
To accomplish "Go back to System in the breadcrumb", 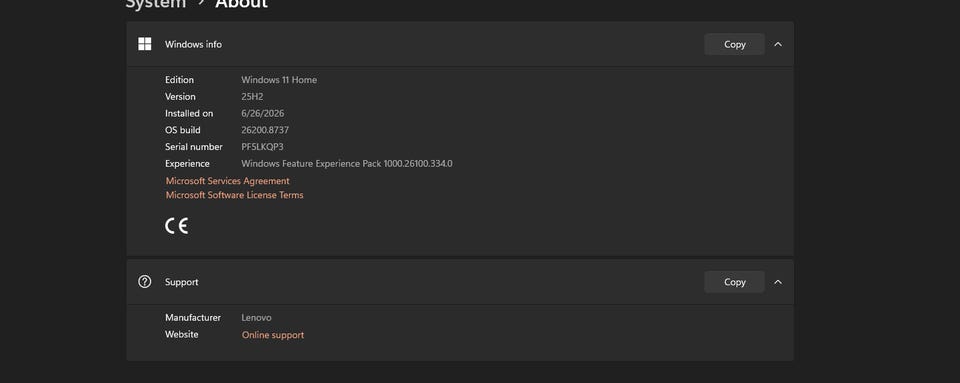I will click(x=156, y=3).
